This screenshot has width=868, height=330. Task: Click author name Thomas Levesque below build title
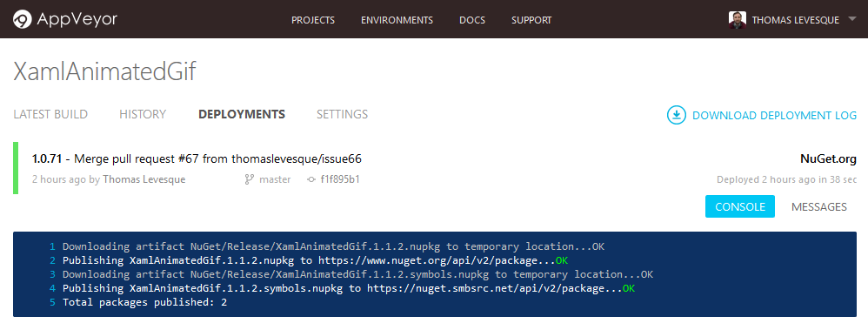(x=144, y=179)
